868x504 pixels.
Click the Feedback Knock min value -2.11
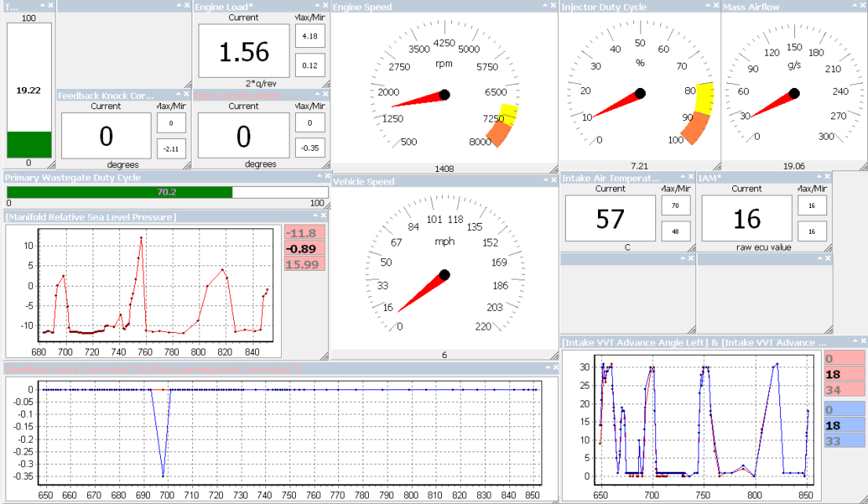pyautogui.click(x=171, y=148)
